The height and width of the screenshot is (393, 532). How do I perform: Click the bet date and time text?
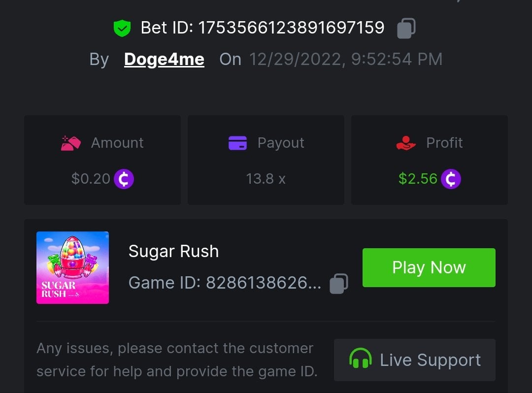click(x=345, y=59)
